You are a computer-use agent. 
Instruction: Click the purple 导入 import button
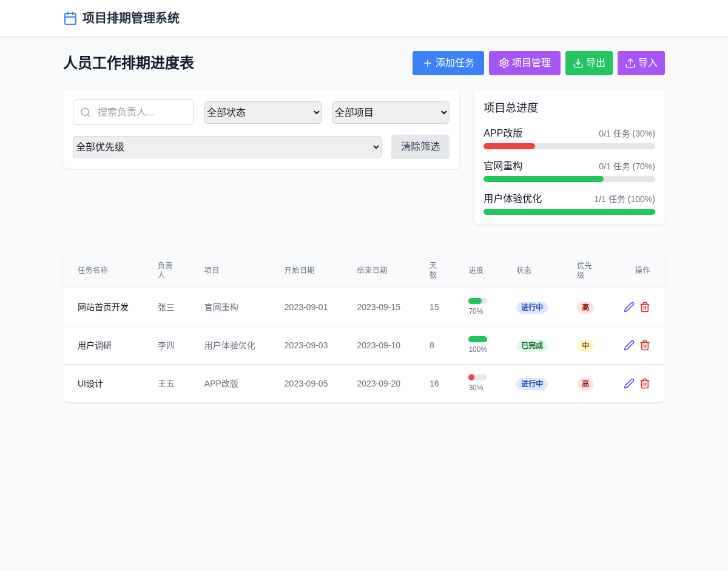click(x=641, y=63)
